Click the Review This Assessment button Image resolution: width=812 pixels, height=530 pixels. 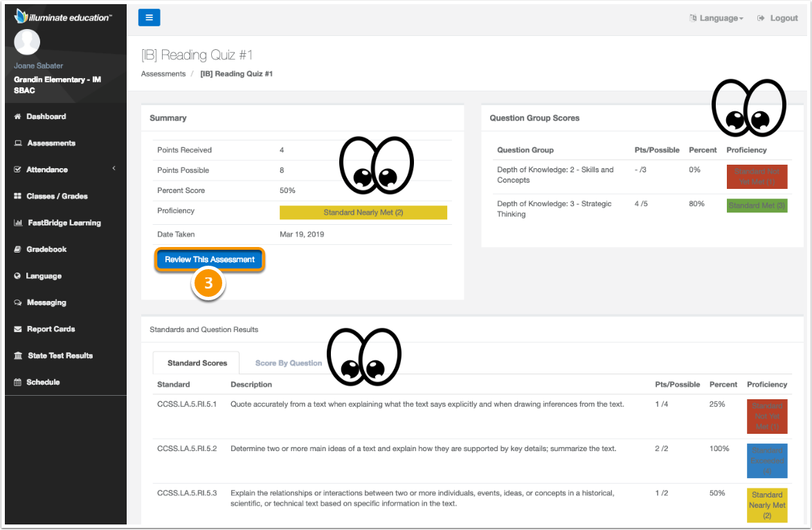(x=210, y=259)
